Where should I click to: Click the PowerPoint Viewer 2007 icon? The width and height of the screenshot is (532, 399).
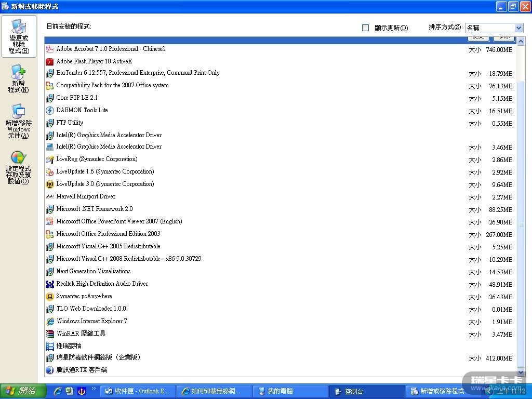point(50,221)
